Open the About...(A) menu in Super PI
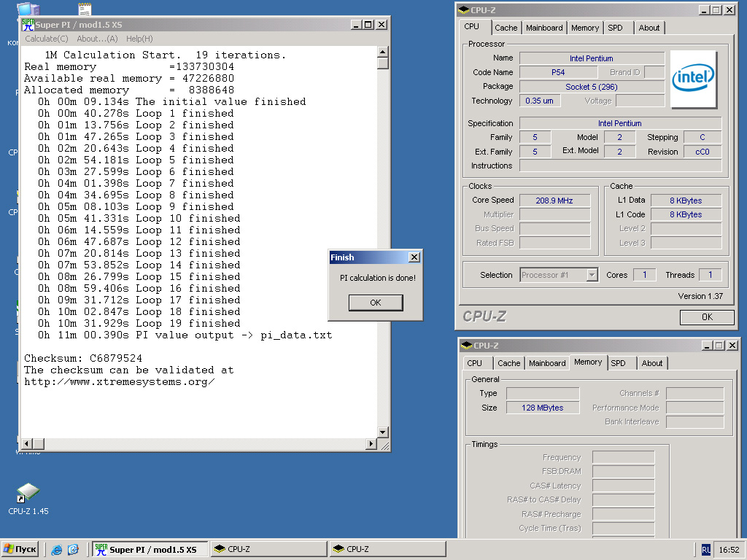The width and height of the screenshot is (747, 560). (x=97, y=39)
